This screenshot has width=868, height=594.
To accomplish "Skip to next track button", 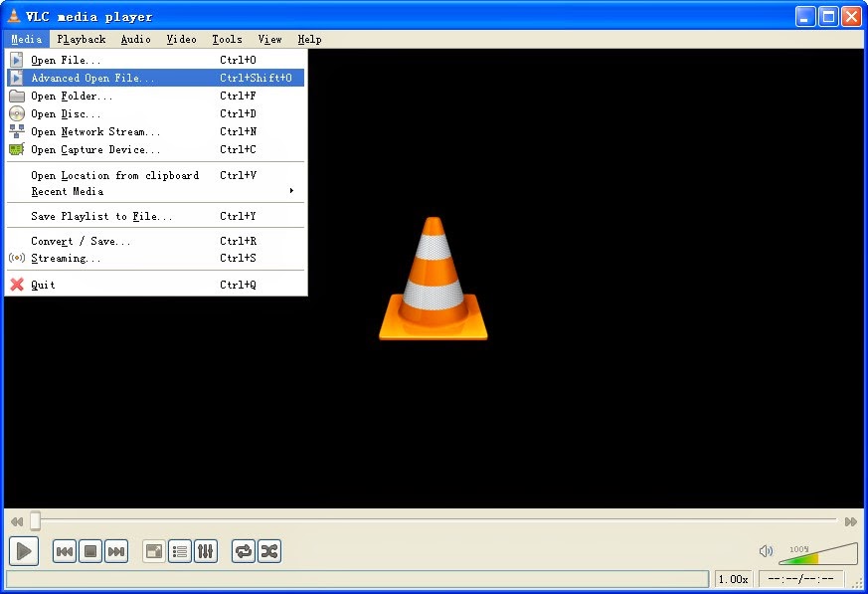I will (x=116, y=551).
